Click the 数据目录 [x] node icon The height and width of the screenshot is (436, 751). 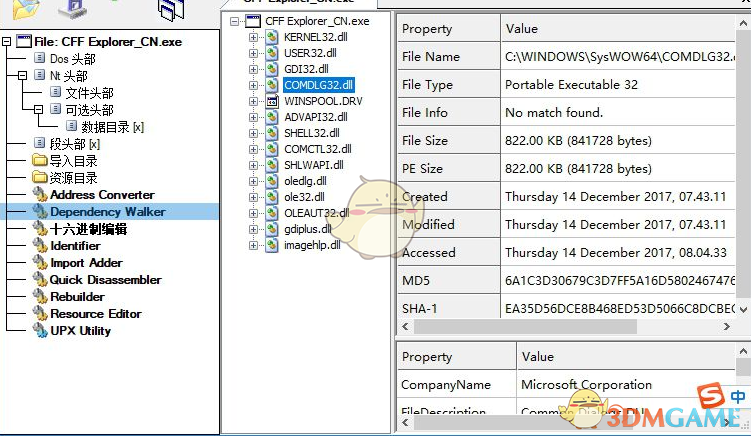[71, 126]
